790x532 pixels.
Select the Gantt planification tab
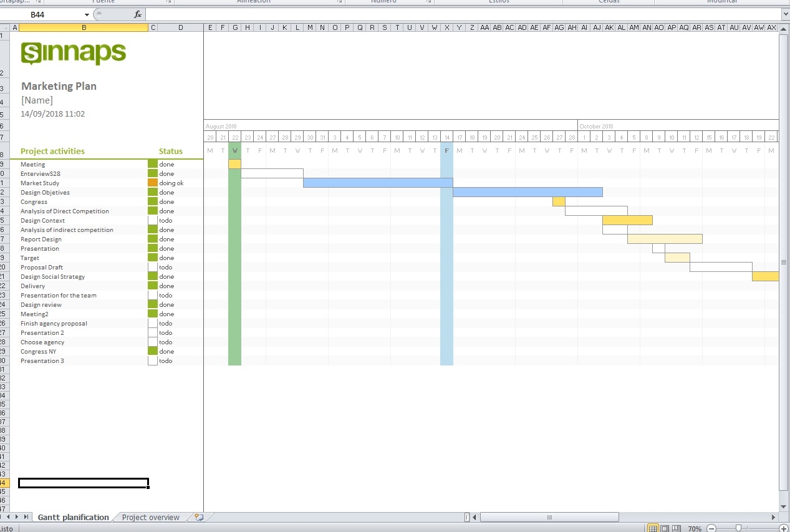pos(73,517)
